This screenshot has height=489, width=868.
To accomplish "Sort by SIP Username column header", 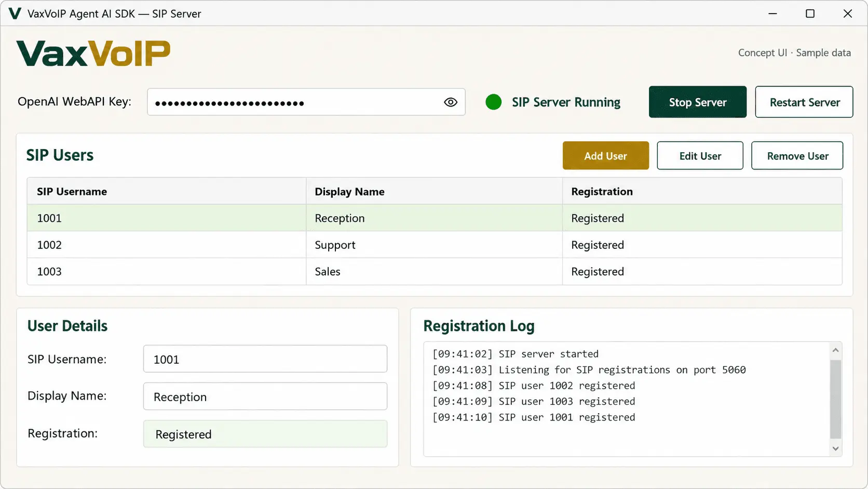I will [x=167, y=191].
